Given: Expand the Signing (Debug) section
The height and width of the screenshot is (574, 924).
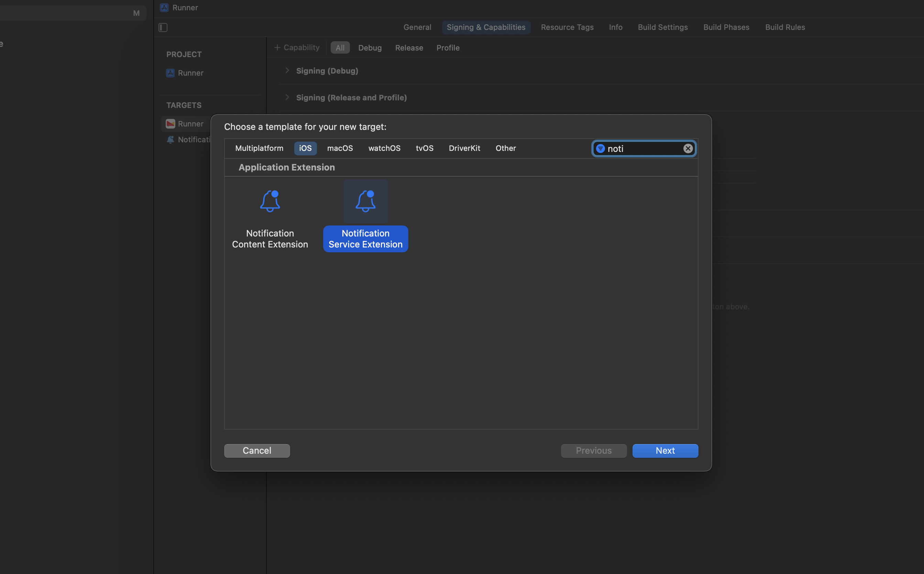Looking at the screenshot, I should [287, 70].
